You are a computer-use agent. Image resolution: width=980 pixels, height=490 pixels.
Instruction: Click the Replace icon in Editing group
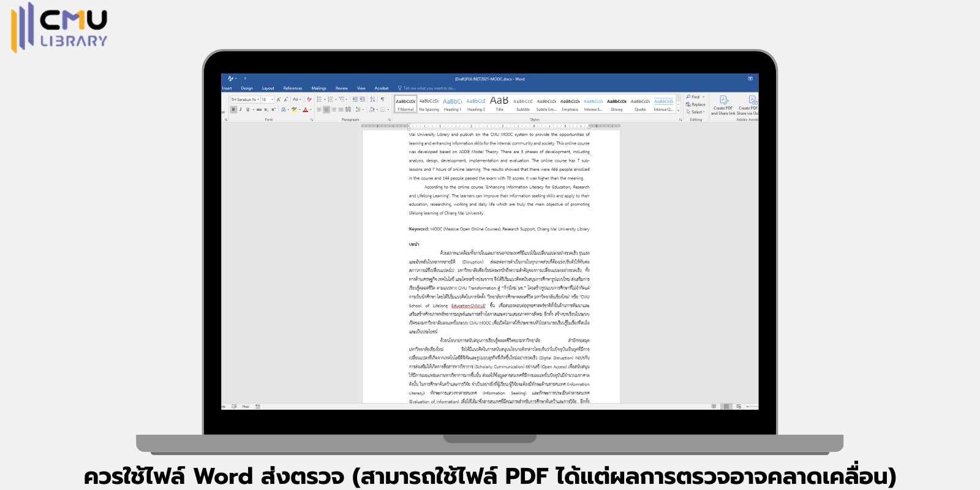click(696, 104)
